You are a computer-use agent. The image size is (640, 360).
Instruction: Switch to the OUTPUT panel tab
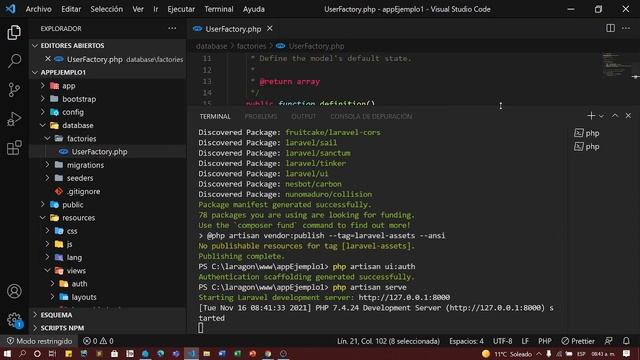(x=303, y=116)
